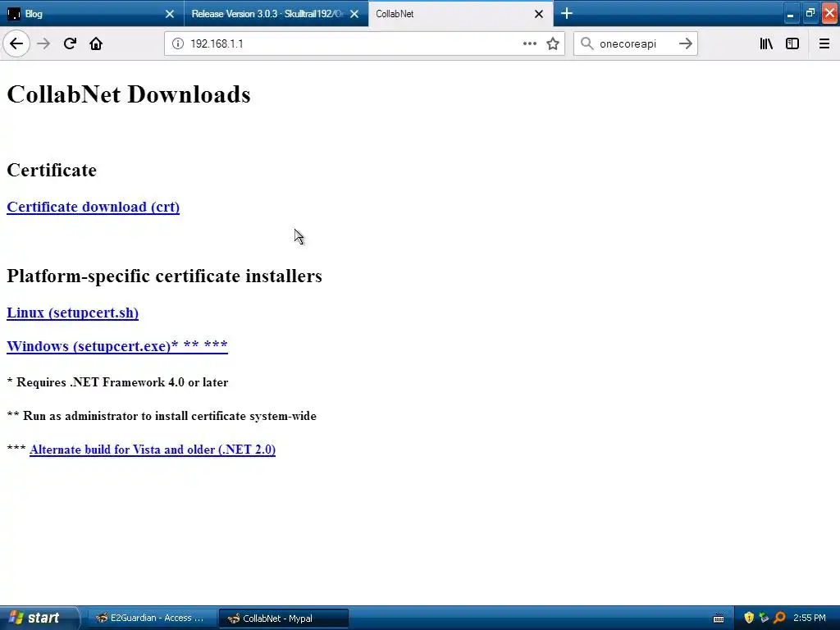Reload the current page

pyautogui.click(x=70, y=44)
